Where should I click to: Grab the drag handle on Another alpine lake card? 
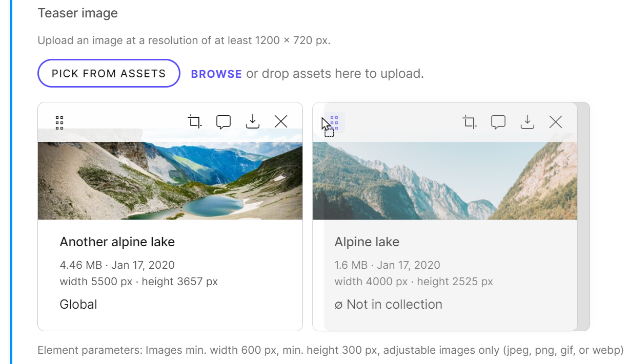[x=59, y=123]
